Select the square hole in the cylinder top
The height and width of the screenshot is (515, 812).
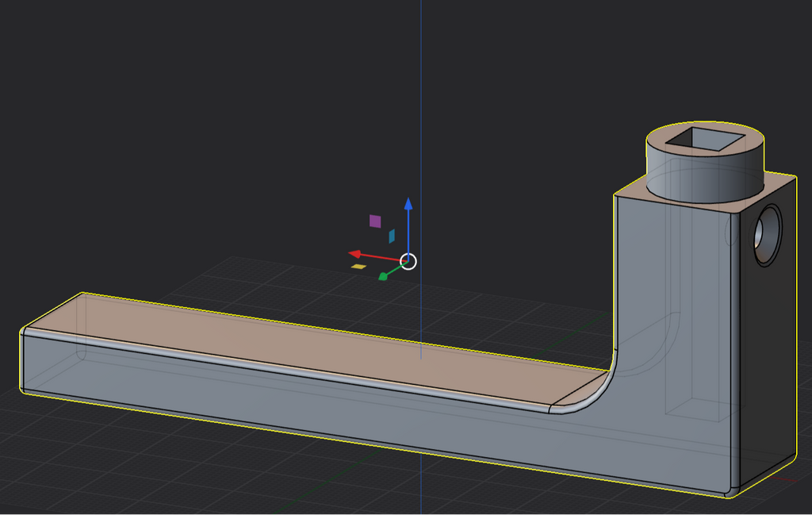pos(705,139)
